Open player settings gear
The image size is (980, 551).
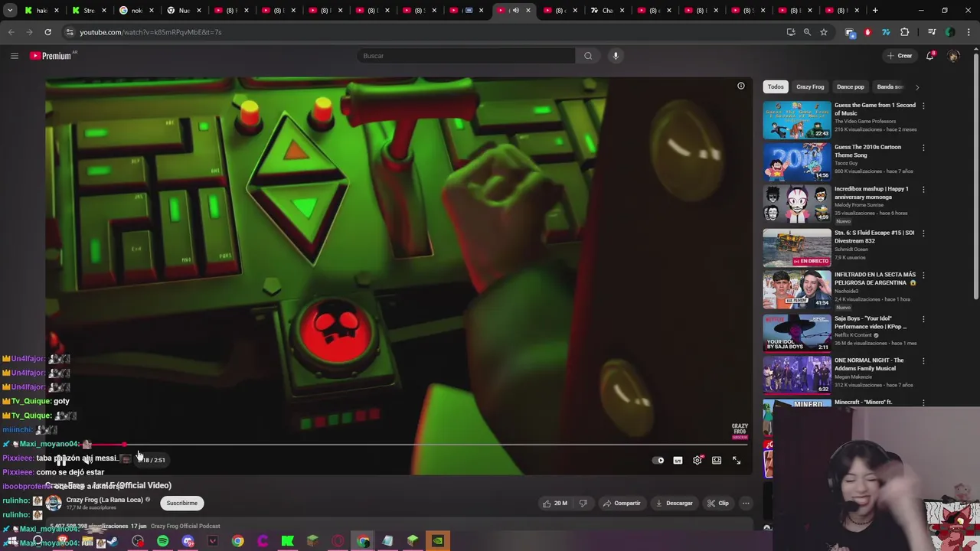pyautogui.click(x=697, y=460)
